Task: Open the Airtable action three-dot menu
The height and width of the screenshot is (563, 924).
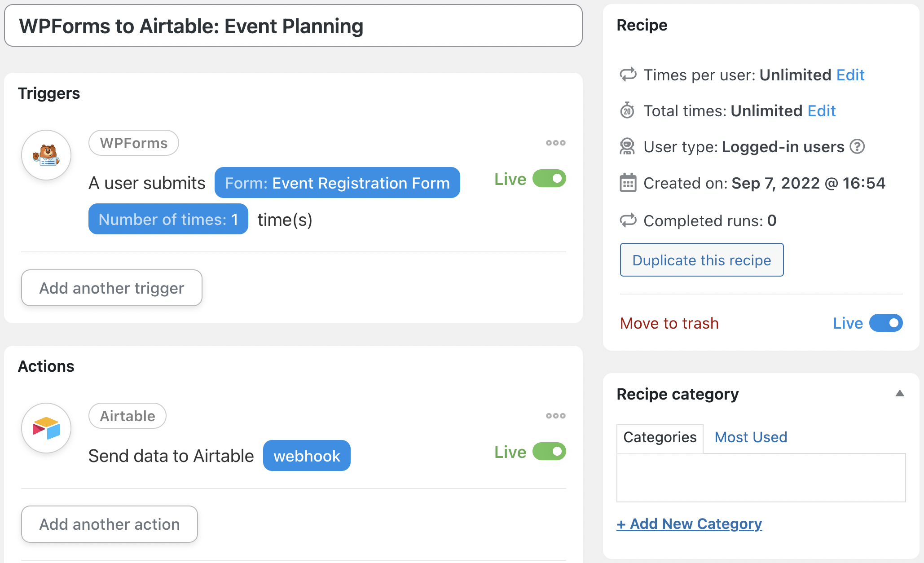Action: 555,416
